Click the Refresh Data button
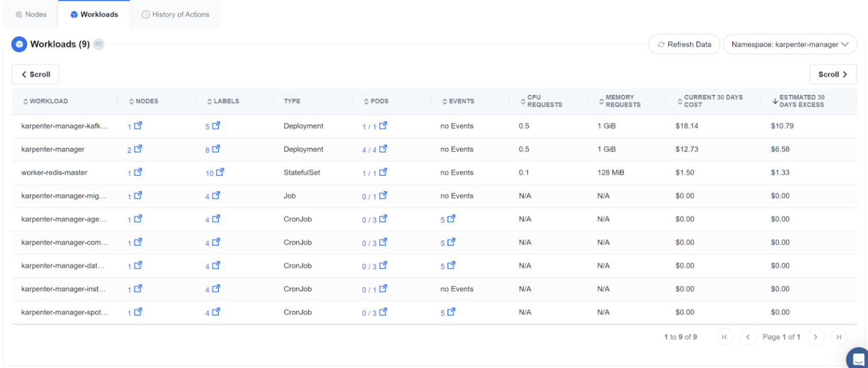Screen dimensions: 868x368 pos(684,45)
